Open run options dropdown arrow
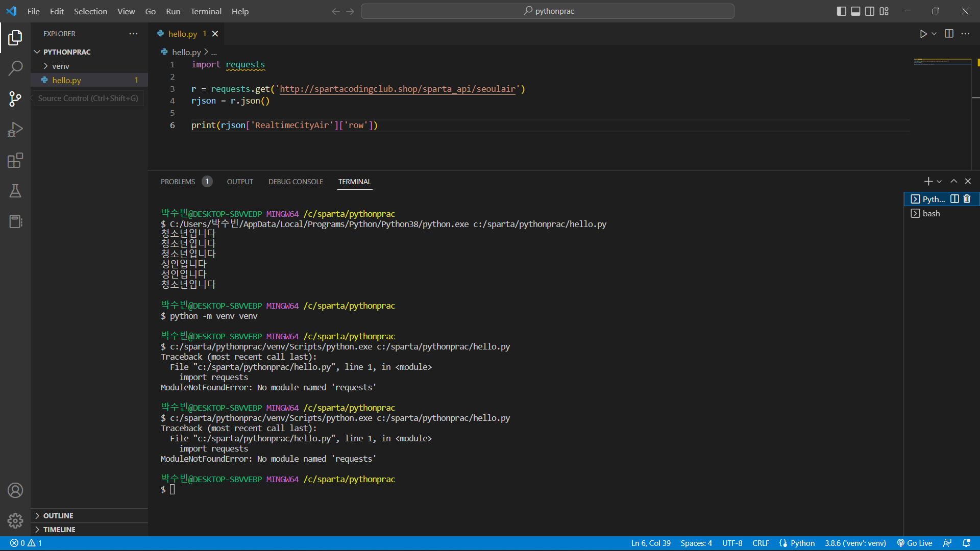 [934, 34]
